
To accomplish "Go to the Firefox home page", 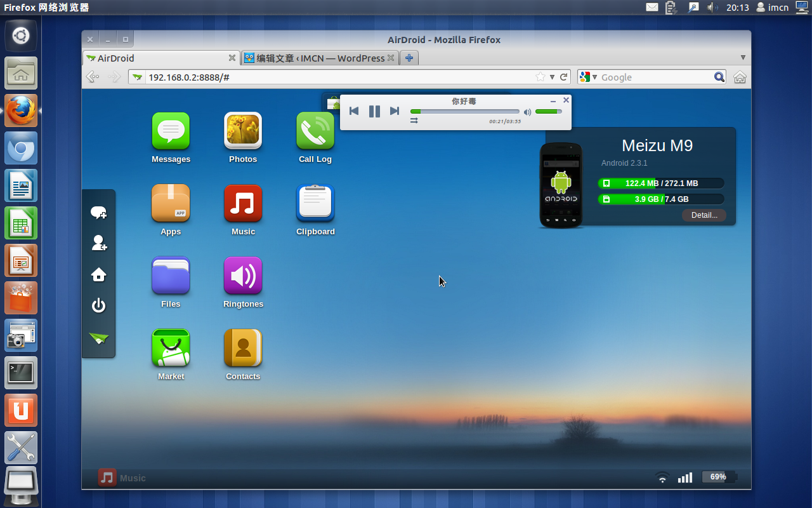I will click(x=740, y=77).
